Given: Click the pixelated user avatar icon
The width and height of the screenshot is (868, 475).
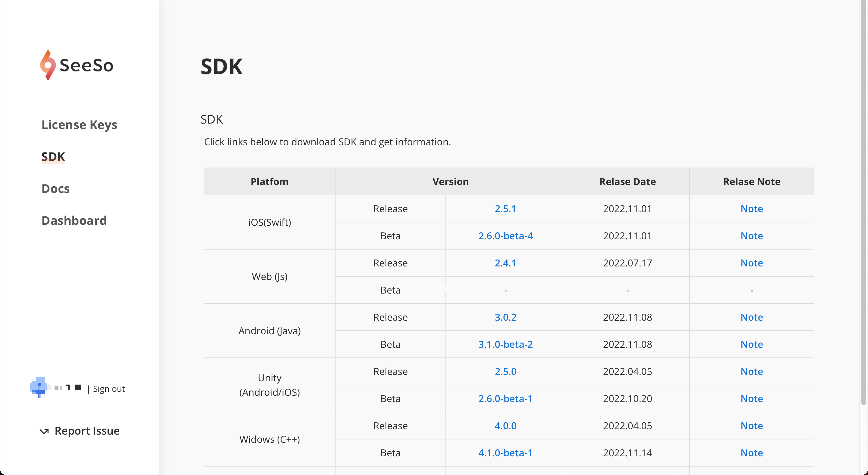Looking at the screenshot, I should click(38, 387).
